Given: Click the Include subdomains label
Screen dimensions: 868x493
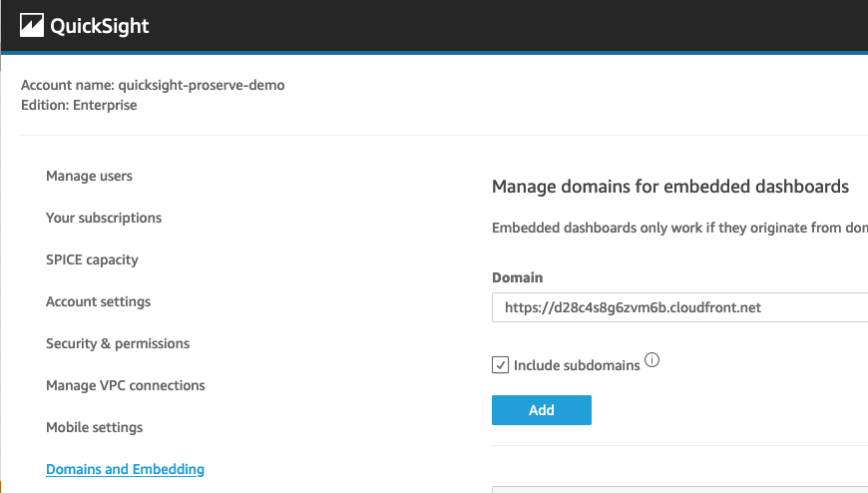Looking at the screenshot, I should pos(577,365).
